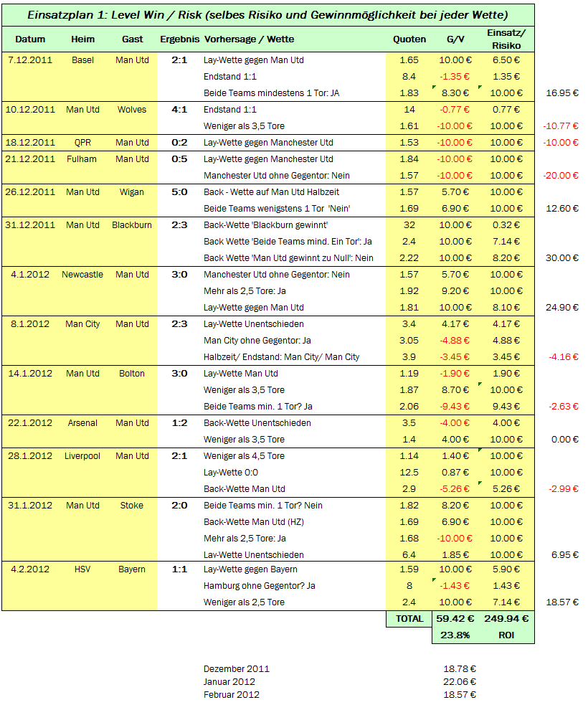This screenshot has width=588, height=710.
Task: Click the bet 'Lay-Wette gegen Bayern'
Action: 250,569
